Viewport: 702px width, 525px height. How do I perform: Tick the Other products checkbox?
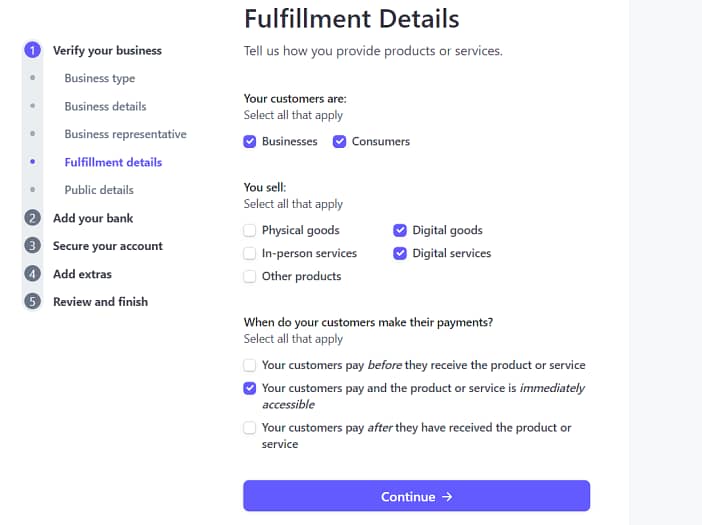(x=249, y=276)
